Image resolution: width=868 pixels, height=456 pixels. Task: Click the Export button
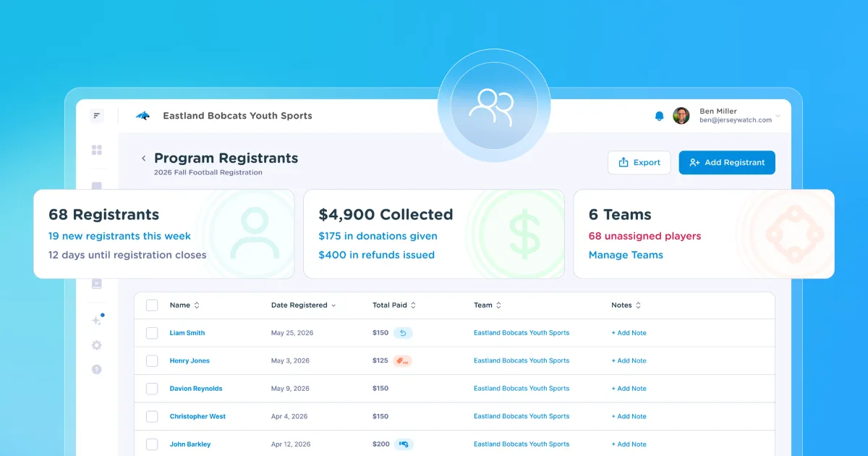tap(639, 163)
